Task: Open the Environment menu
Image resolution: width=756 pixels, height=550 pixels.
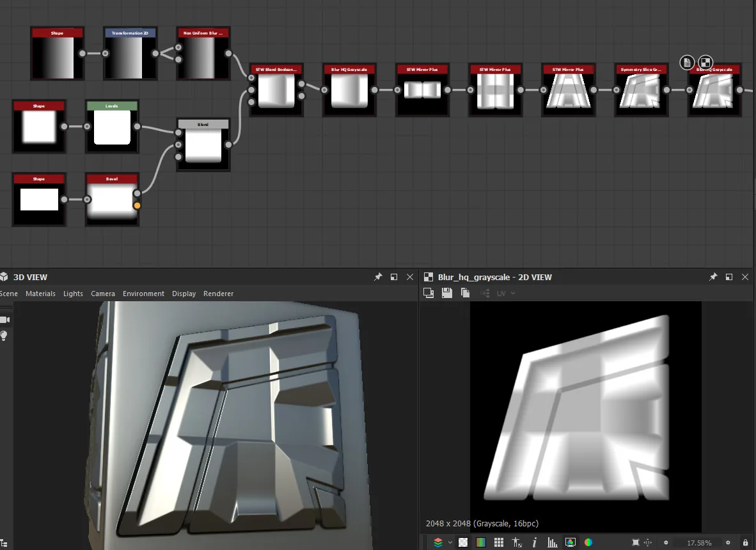Action: pos(143,294)
